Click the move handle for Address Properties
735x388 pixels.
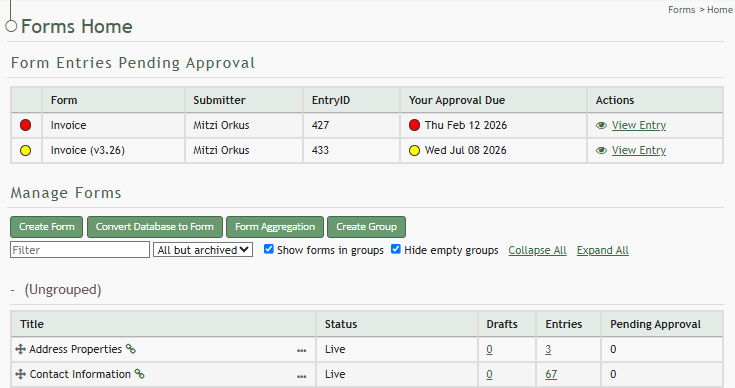click(20, 349)
